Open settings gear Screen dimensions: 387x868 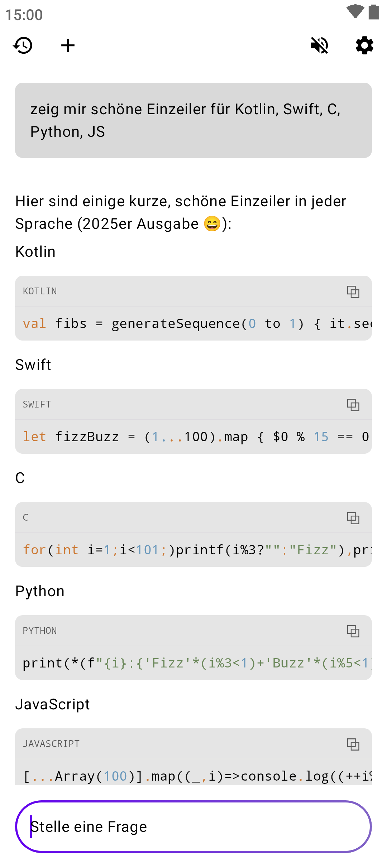click(x=364, y=45)
